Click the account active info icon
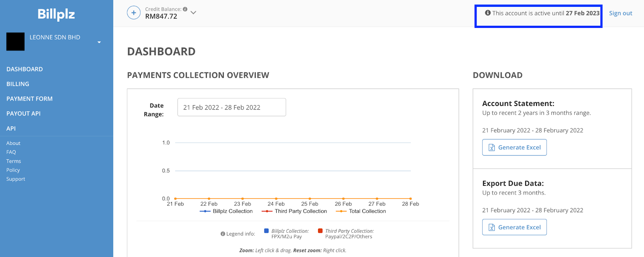This screenshot has height=257, width=644. tap(488, 13)
